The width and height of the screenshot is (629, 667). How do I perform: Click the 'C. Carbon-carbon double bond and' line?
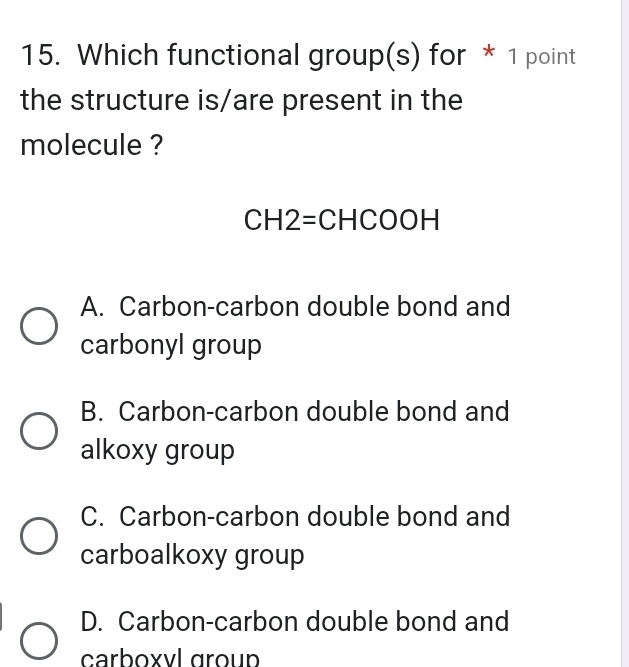click(295, 516)
